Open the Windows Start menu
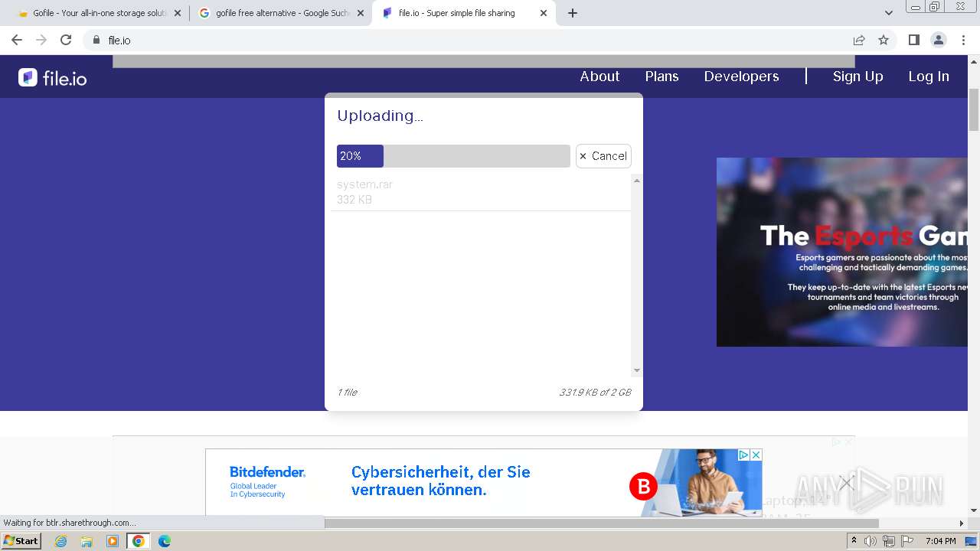980x551 pixels. coord(21,541)
